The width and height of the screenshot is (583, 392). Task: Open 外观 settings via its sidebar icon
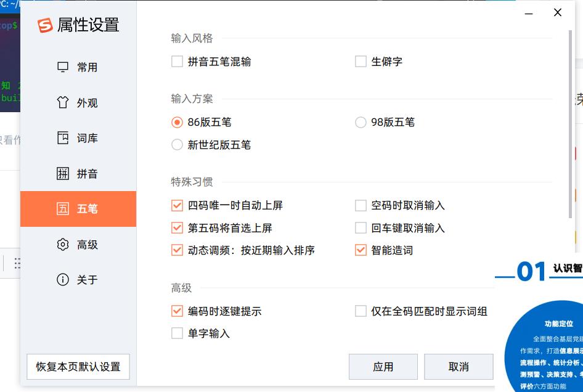tap(62, 102)
